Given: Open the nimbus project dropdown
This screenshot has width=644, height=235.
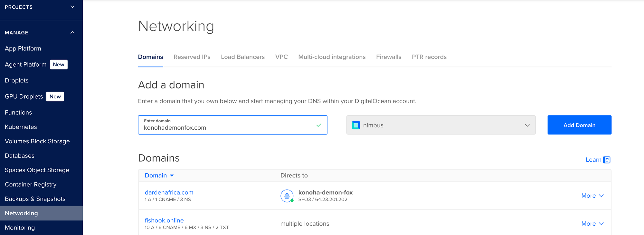Looking at the screenshot, I should [441, 125].
